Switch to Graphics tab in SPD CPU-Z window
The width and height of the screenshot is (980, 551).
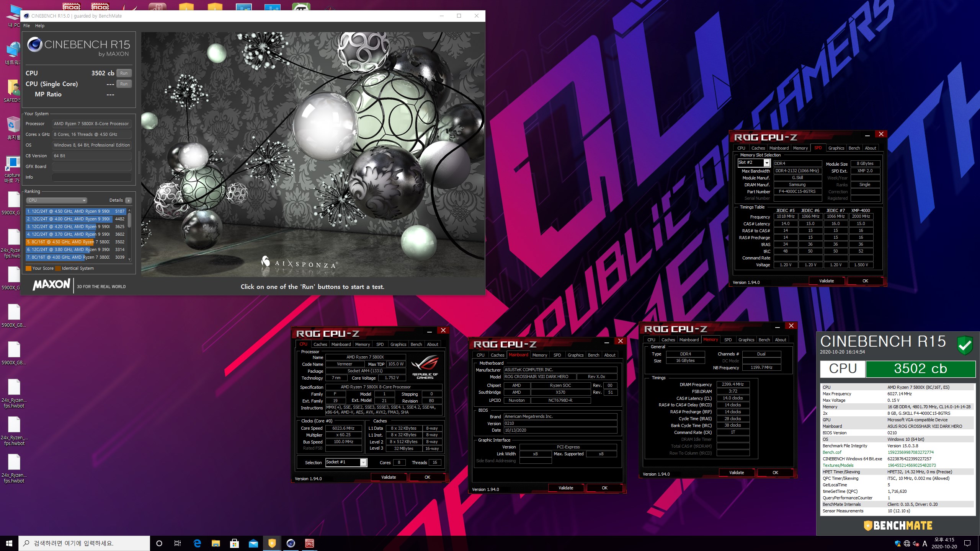(x=836, y=148)
